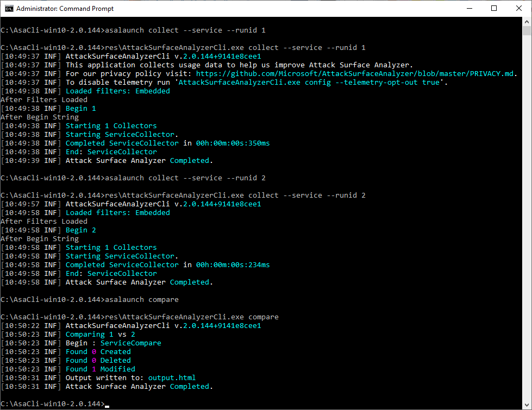Click the 'asalaunch compare' command
The width and height of the screenshot is (532, 410).
click(142, 299)
